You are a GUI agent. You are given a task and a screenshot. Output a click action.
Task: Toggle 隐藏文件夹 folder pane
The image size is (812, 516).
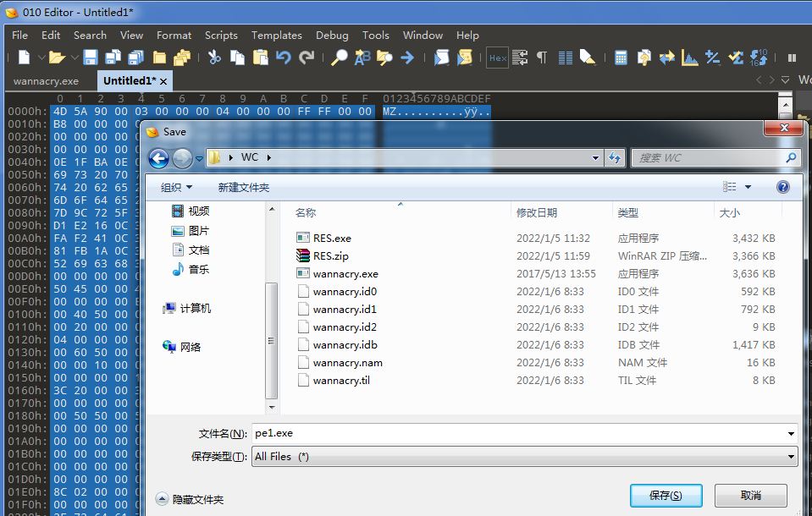pyautogui.click(x=190, y=499)
